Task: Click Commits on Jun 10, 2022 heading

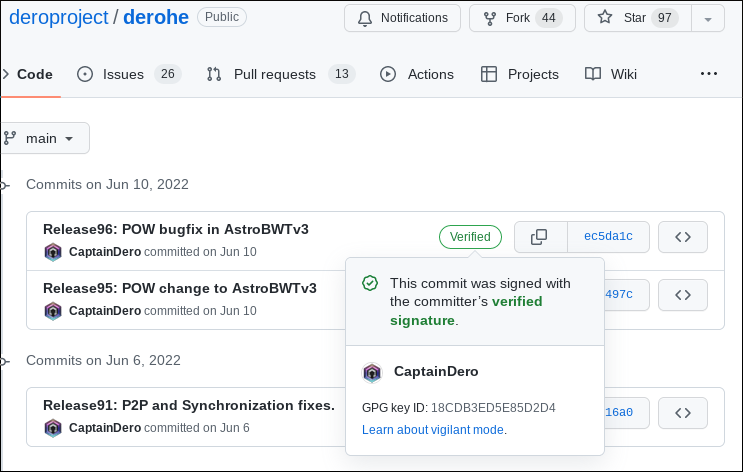Action: point(107,184)
